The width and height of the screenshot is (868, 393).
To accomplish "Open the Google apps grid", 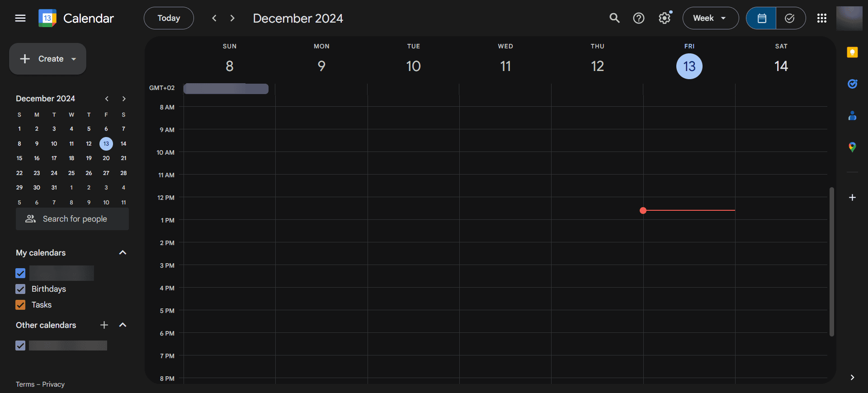I will coord(822,18).
